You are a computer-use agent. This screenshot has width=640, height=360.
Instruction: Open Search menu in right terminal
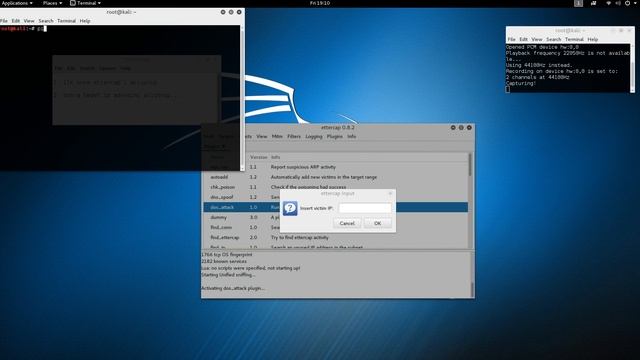[x=553, y=40]
